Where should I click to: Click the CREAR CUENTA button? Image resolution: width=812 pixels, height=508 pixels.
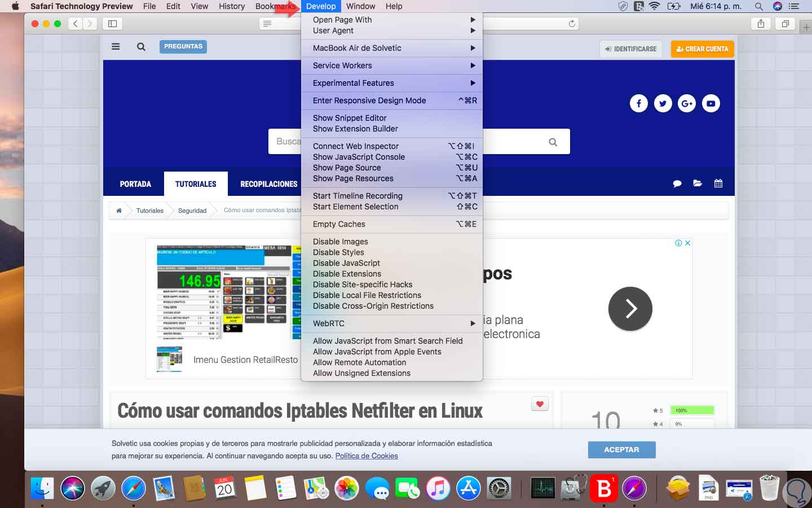pyautogui.click(x=703, y=49)
